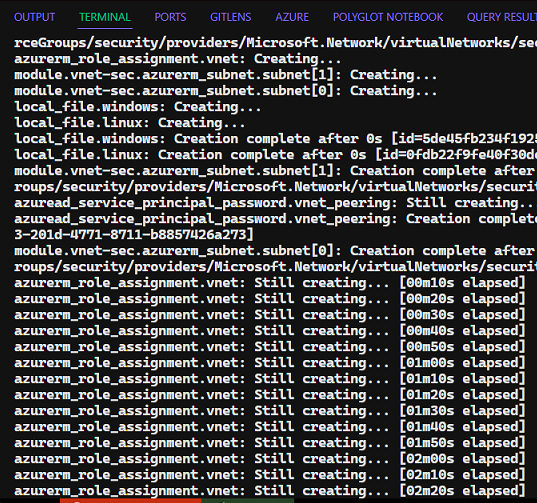Open the GITLENS tab
Viewport: 537px width, 503px height.
click(x=230, y=17)
